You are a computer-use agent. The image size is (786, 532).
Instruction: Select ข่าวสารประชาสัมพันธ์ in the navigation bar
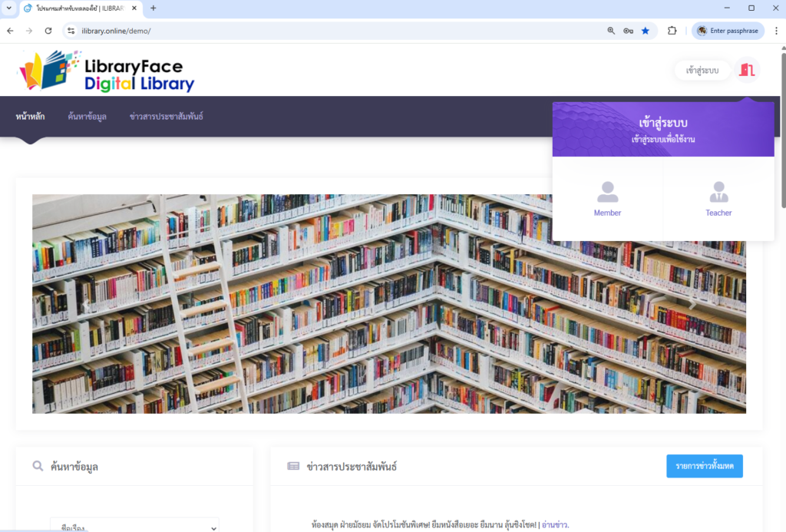166,117
